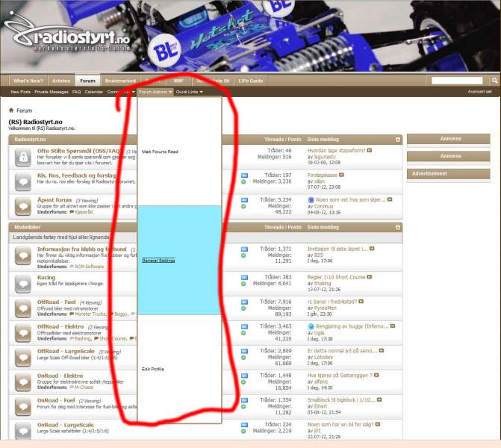Click the Forum breadcrumb home icon
Screen dimensions: 501x448
(11, 110)
